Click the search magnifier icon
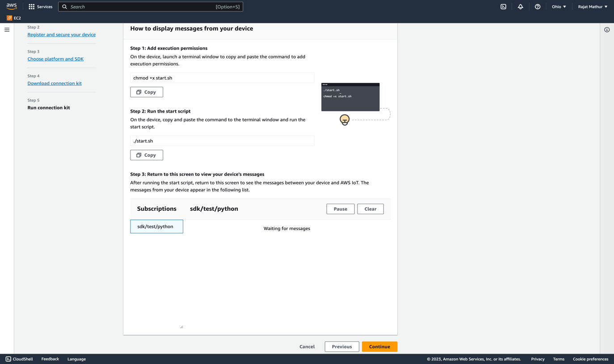 [64, 6]
